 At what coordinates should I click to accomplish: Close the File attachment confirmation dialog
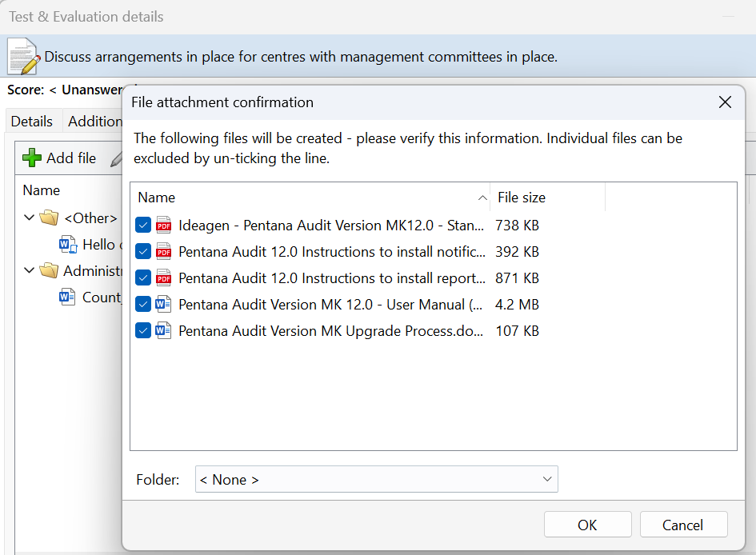pyautogui.click(x=725, y=102)
